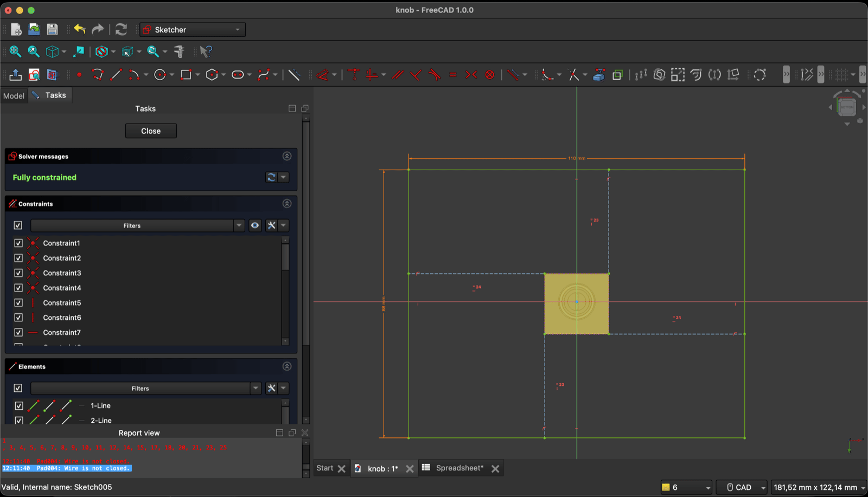Image resolution: width=868 pixels, height=497 pixels.
Task: Apply symmetric constraint
Action: pyautogui.click(x=471, y=75)
